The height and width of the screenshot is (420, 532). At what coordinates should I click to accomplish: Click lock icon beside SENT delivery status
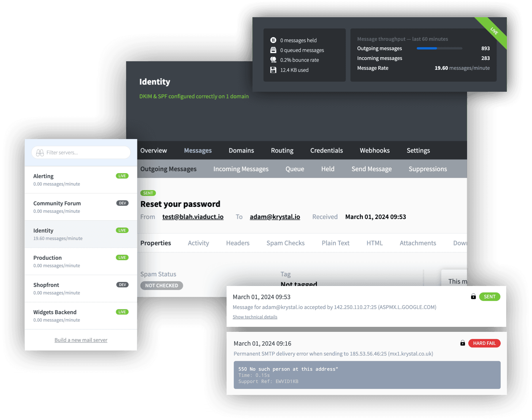pyautogui.click(x=473, y=296)
